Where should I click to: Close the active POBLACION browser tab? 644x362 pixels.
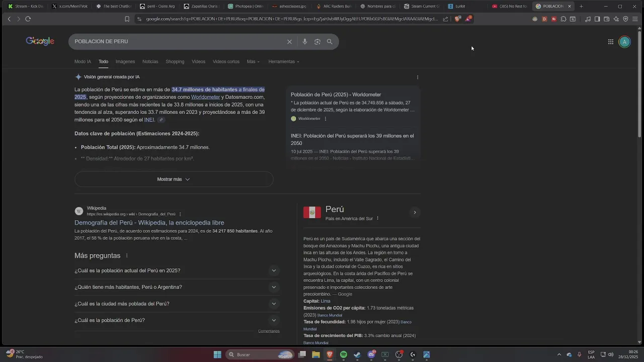coord(570,7)
